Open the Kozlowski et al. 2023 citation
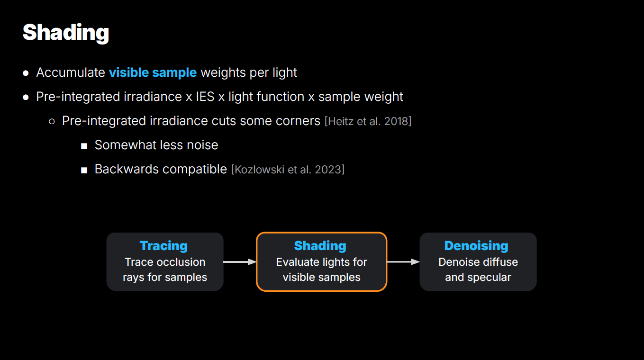 [x=288, y=170]
